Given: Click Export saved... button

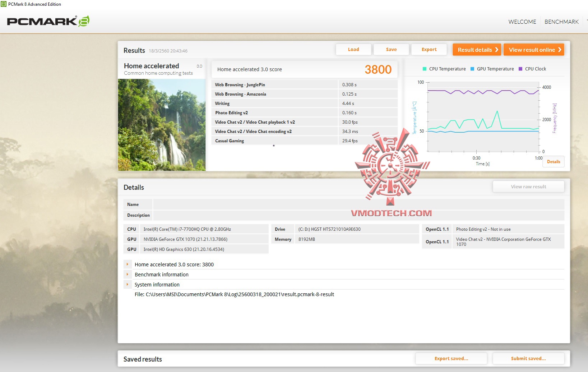Looking at the screenshot, I should click(x=451, y=358).
